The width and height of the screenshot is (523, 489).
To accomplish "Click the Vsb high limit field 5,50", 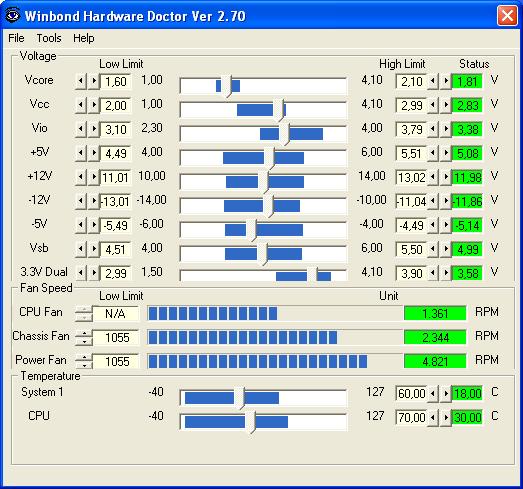I will pyautogui.click(x=411, y=250).
